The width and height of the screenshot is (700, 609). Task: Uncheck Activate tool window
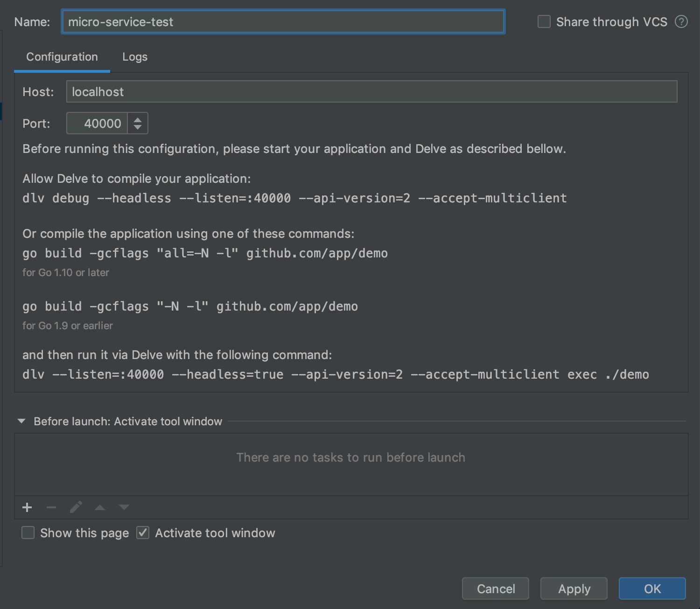click(142, 533)
